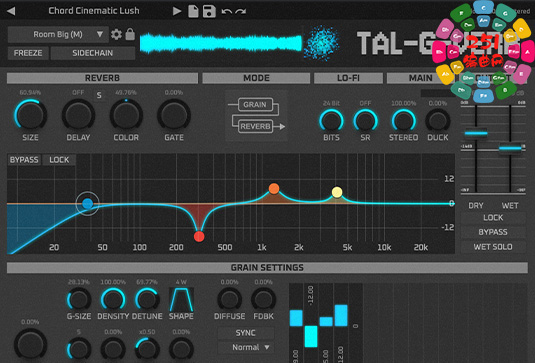Click the MODE section header
The width and height of the screenshot is (535, 363).
point(256,78)
